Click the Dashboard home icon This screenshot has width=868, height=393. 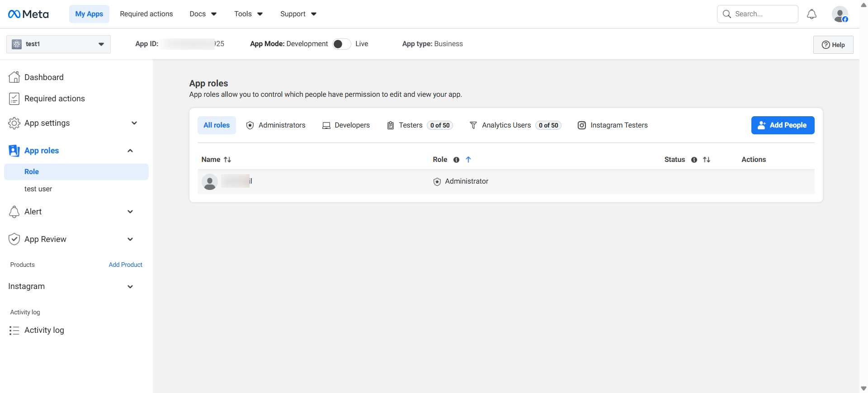[x=14, y=77]
